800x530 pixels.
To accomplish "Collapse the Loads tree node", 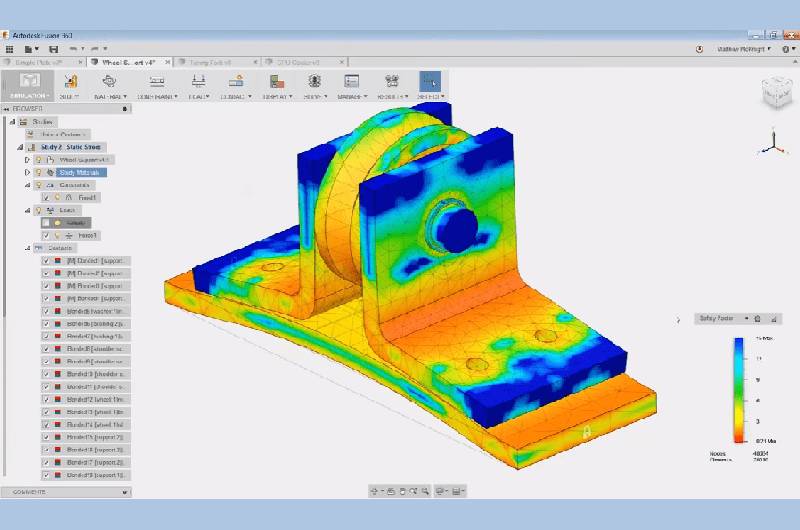I will tap(28, 210).
